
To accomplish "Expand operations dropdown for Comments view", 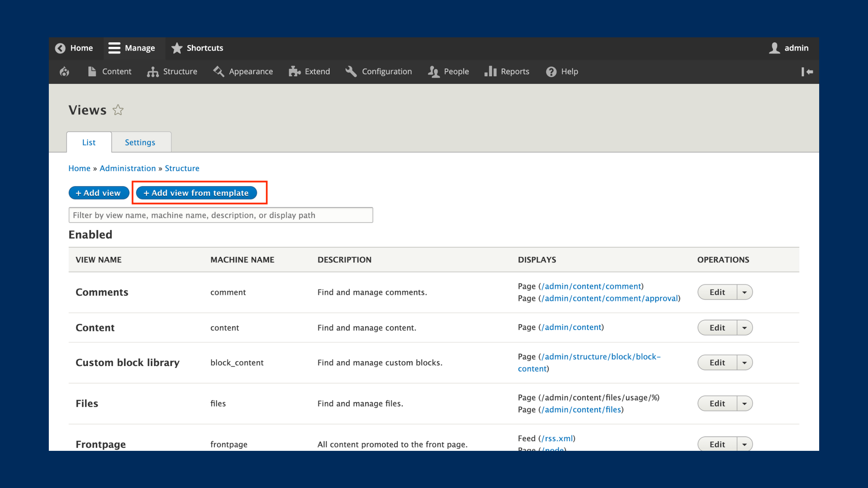I will pyautogui.click(x=744, y=292).
